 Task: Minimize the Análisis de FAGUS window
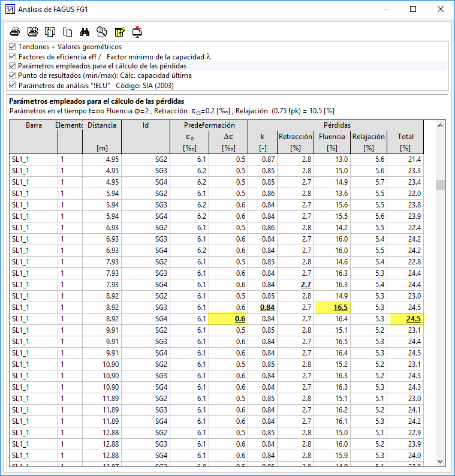click(x=386, y=10)
